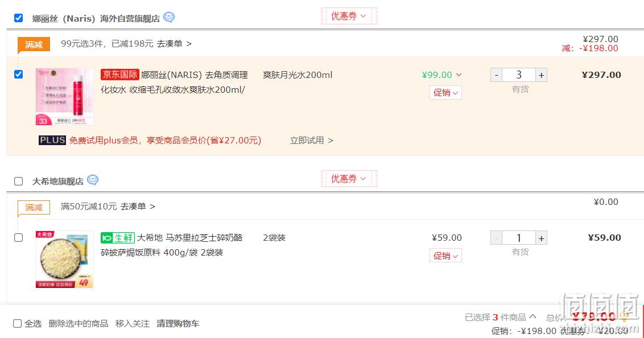The height and width of the screenshot is (338, 644).
Task: Click the quantity field showing 1
Action: 519,238
